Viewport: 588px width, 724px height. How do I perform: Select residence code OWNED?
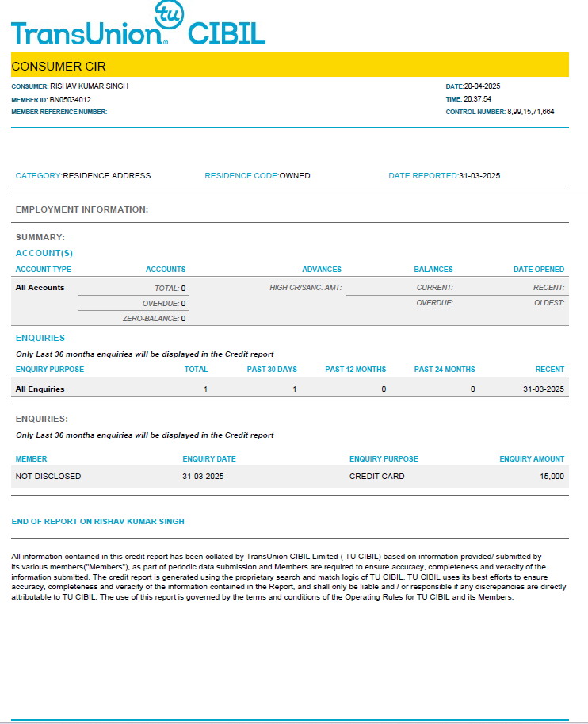(x=295, y=176)
